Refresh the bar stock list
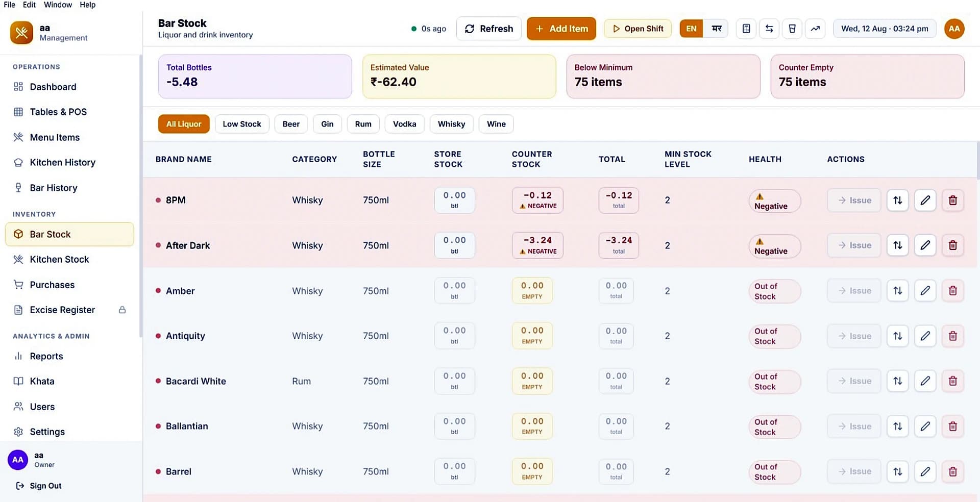The height and width of the screenshot is (502, 980). coord(488,29)
